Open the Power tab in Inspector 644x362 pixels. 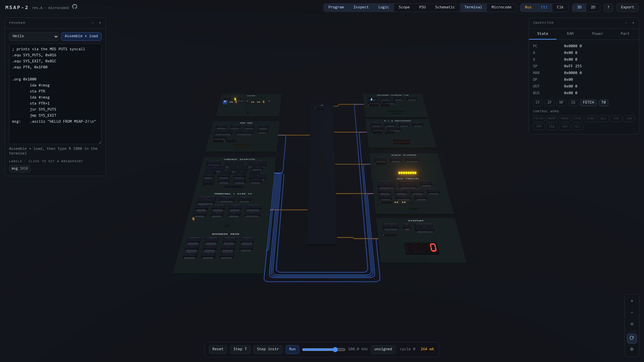(597, 34)
